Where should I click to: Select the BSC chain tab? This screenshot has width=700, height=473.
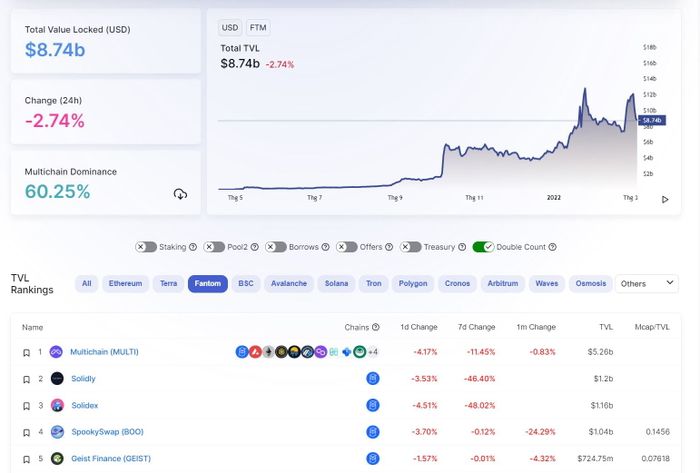point(246,284)
